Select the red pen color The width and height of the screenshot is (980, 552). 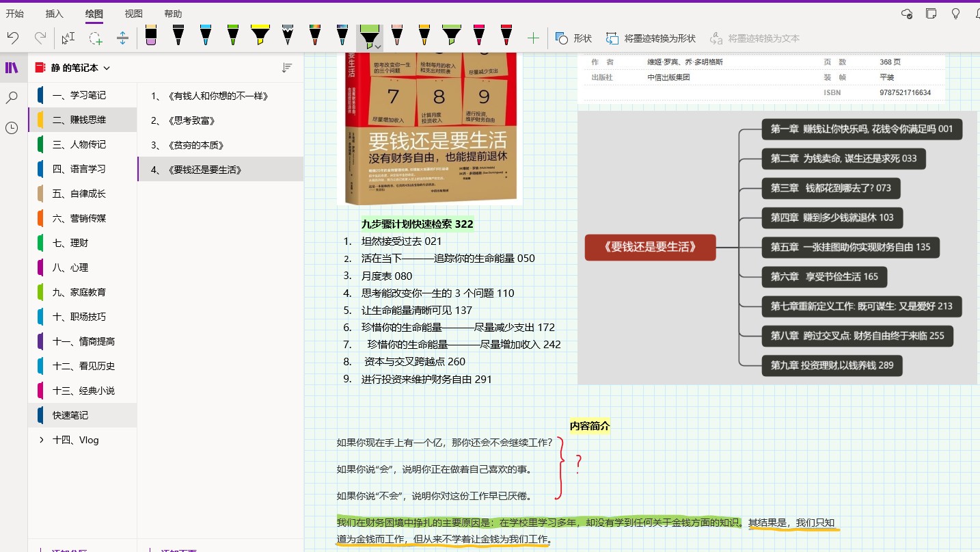point(507,34)
